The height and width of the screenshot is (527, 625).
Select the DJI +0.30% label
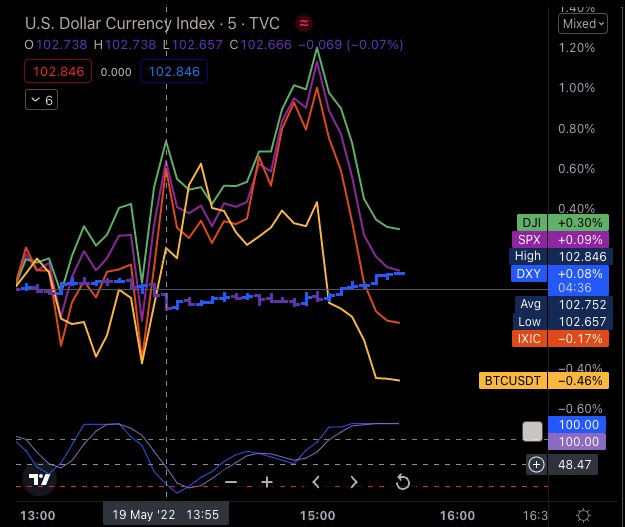pyautogui.click(x=563, y=222)
